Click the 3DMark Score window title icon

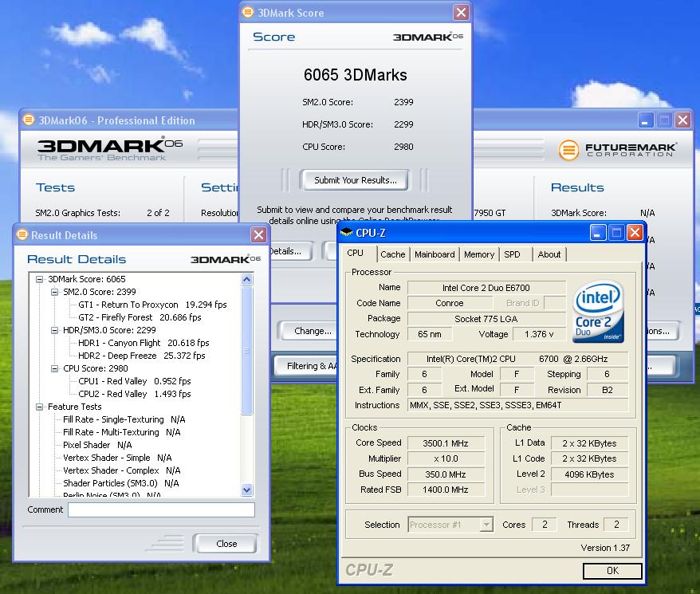pos(248,12)
